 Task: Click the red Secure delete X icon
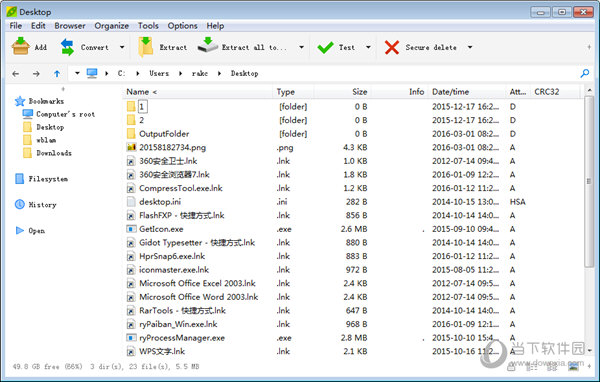[392, 47]
